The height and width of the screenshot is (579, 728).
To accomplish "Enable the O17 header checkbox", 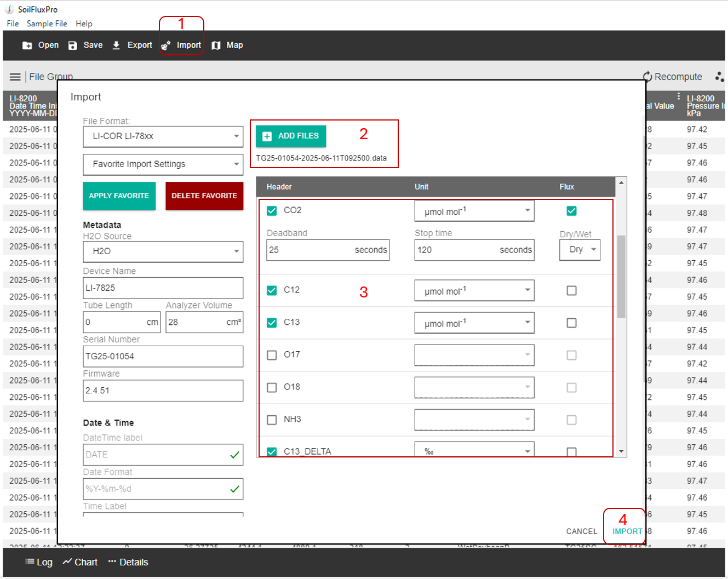I will point(272,355).
